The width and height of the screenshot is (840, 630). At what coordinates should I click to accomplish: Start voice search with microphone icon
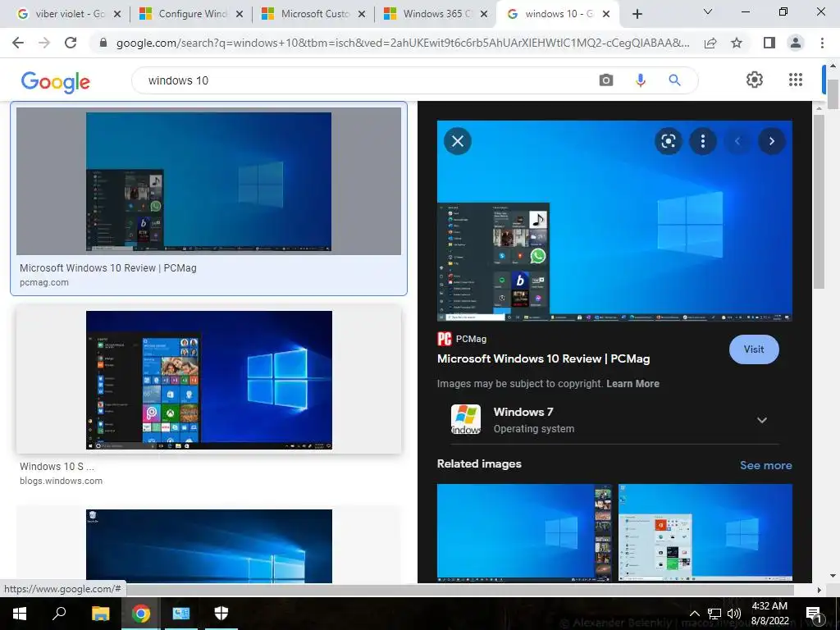pyautogui.click(x=640, y=80)
